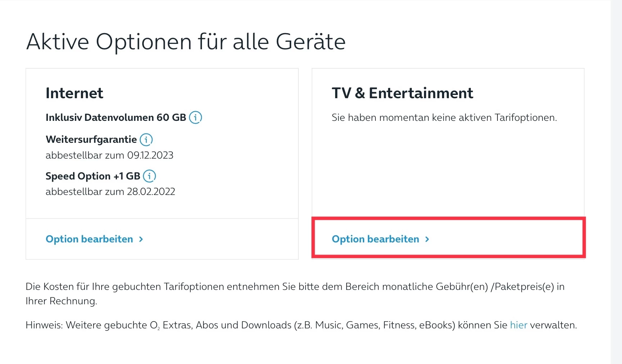The height and width of the screenshot is (364, 622).
Task: Open Option bearbeiten under TV & Entertainment
Action: pyautogui.click(x=375, y=239)
